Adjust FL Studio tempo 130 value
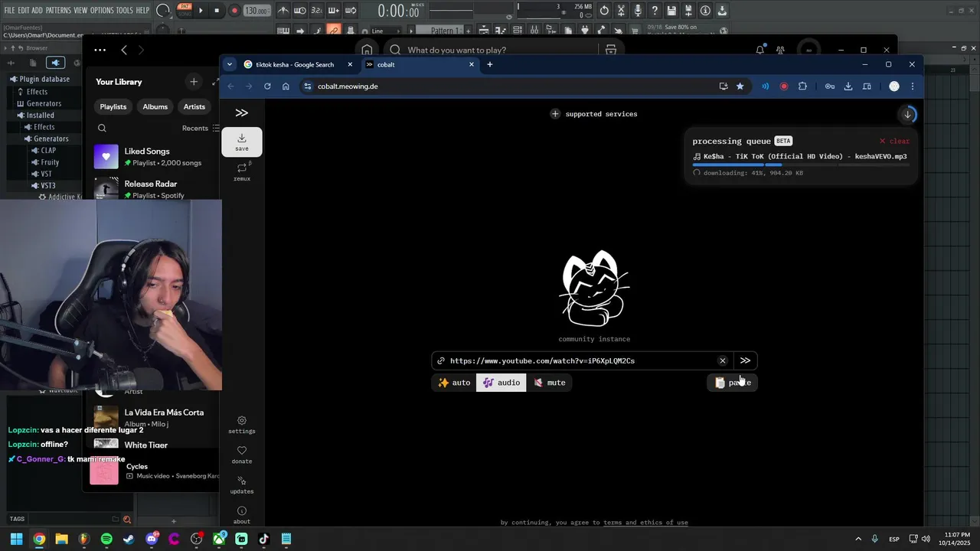 click(x=256, y=11)
